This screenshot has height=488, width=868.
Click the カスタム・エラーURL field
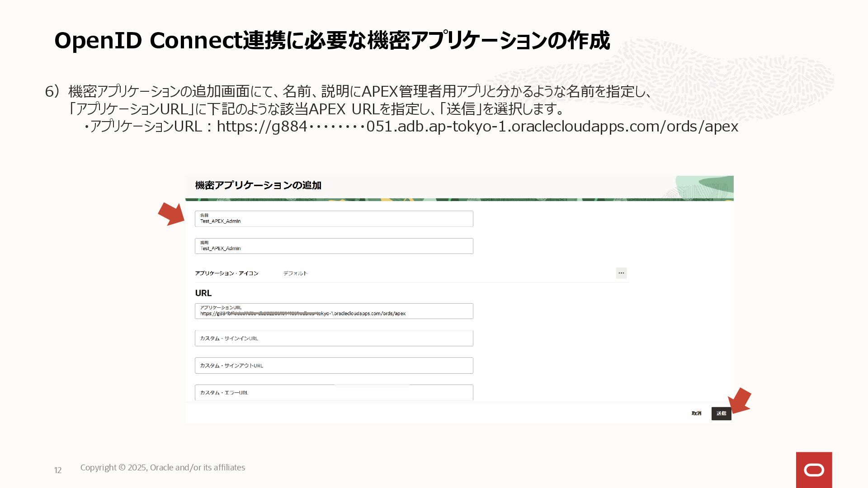334,392
